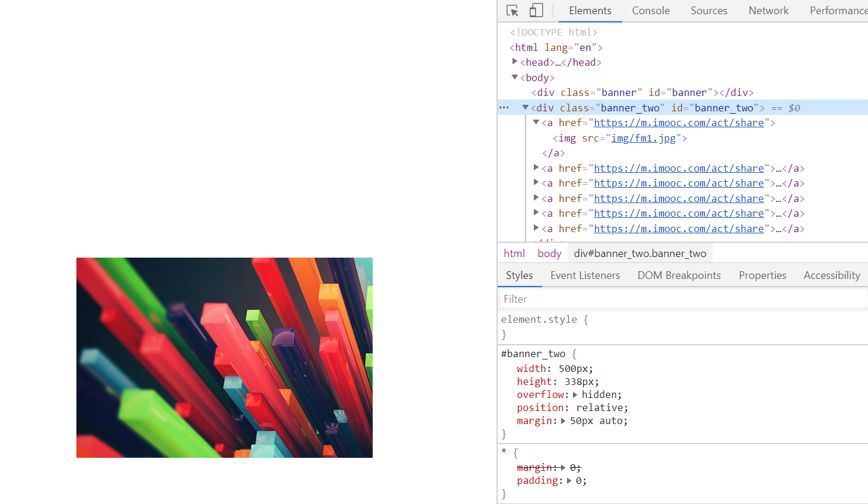Open the Network tab
868x504 pixels.
[x=768, y=11]
